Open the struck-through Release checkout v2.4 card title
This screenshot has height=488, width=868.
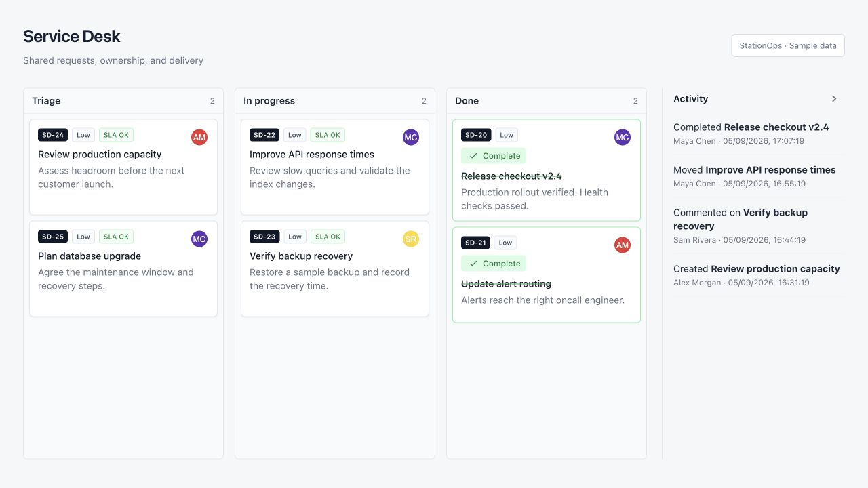pyautogui.click(x=511, y=176)
